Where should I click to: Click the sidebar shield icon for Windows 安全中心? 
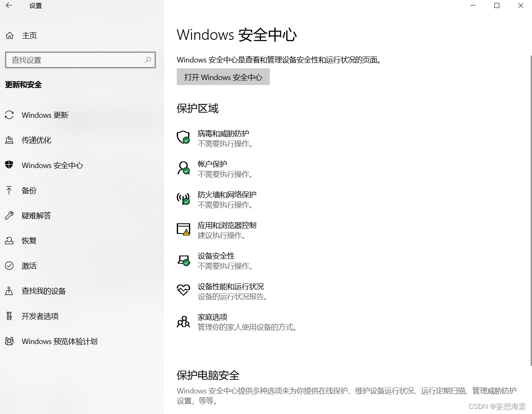point(9,165)
